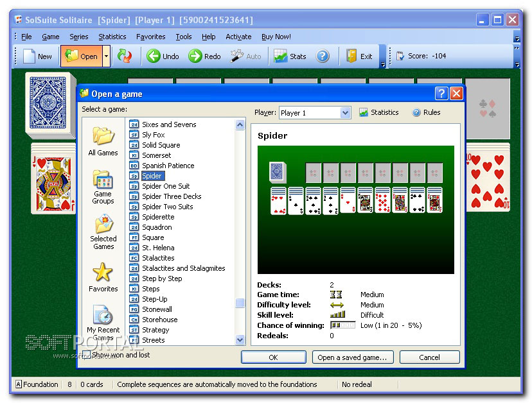Click Open a saved game button

coord(353,357)
